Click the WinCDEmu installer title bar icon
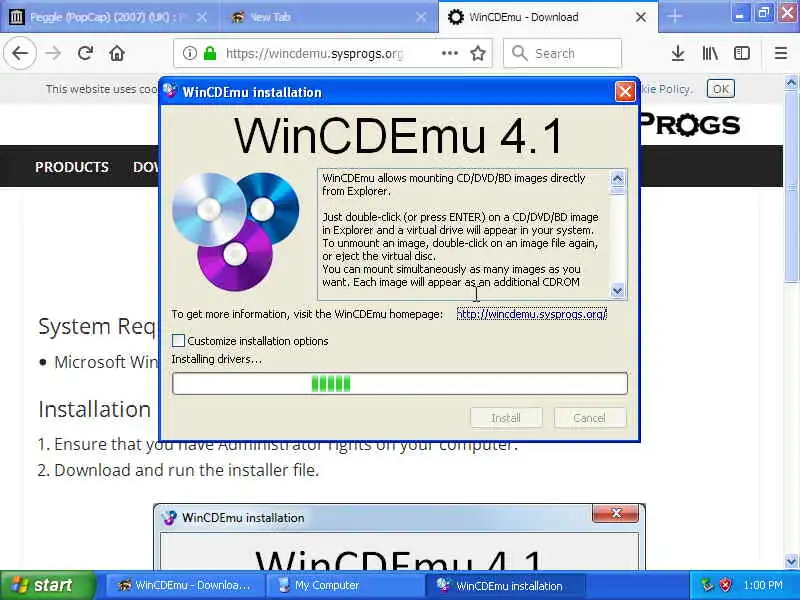Image resolution: width=800 pixels, height=600 pixels. (170, 92)
